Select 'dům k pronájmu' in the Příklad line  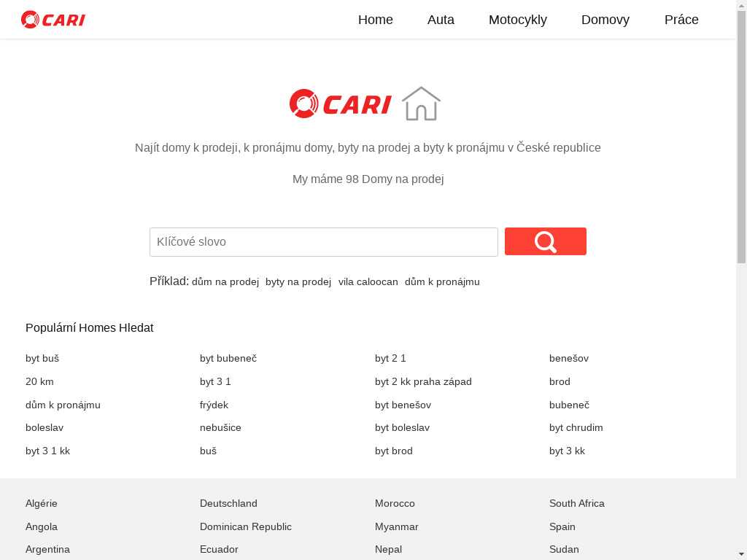442,282
